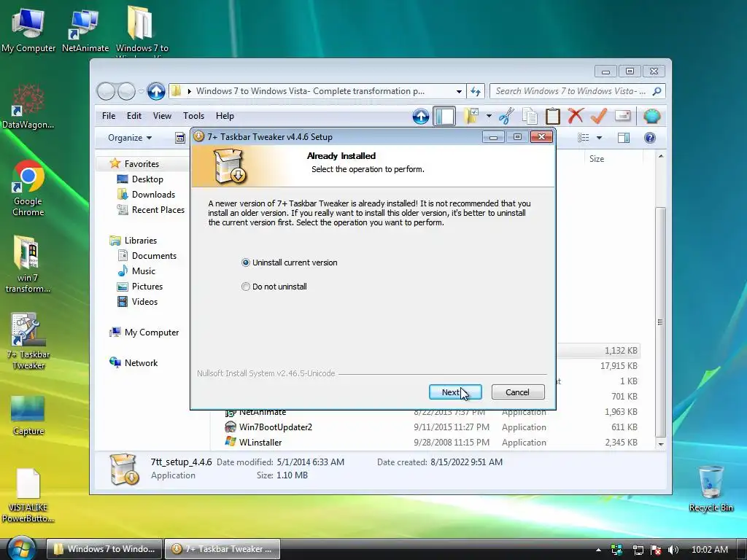Open help with blue question mark icon

(x=649, y=138)
